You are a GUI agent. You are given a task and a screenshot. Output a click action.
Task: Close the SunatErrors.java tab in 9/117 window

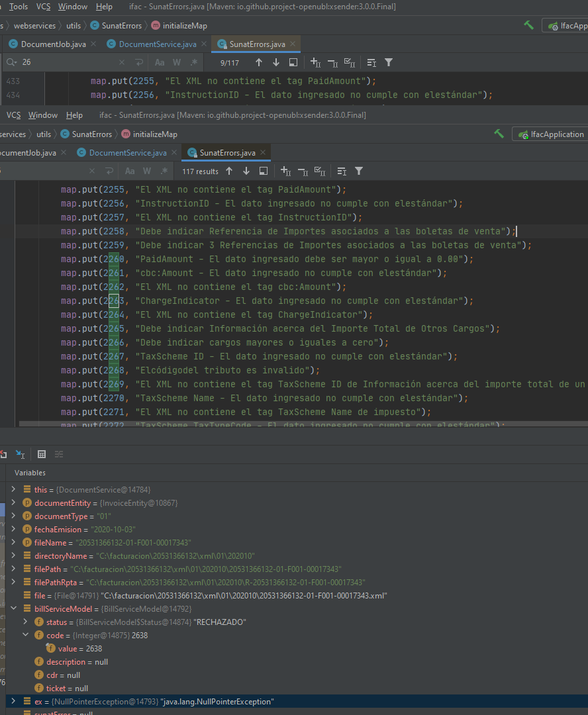[x=293, y=44]
